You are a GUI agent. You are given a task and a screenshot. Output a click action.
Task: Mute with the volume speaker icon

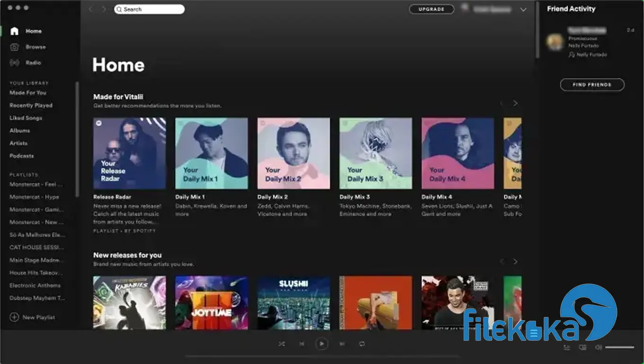(598, 347)
